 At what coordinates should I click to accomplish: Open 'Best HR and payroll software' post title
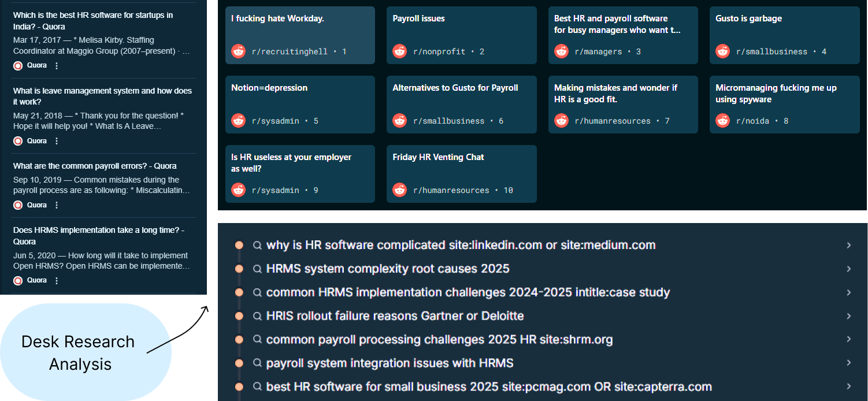(x=617, y=24)
